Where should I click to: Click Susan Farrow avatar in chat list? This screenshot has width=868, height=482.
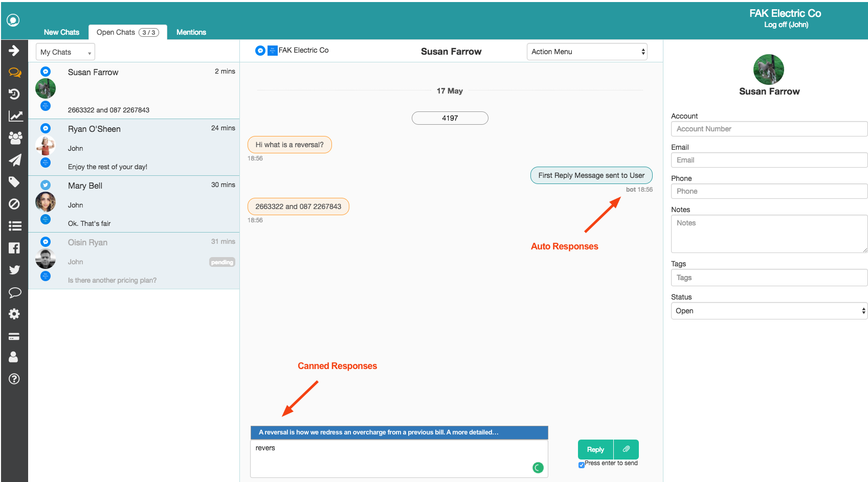click(46, 89)
